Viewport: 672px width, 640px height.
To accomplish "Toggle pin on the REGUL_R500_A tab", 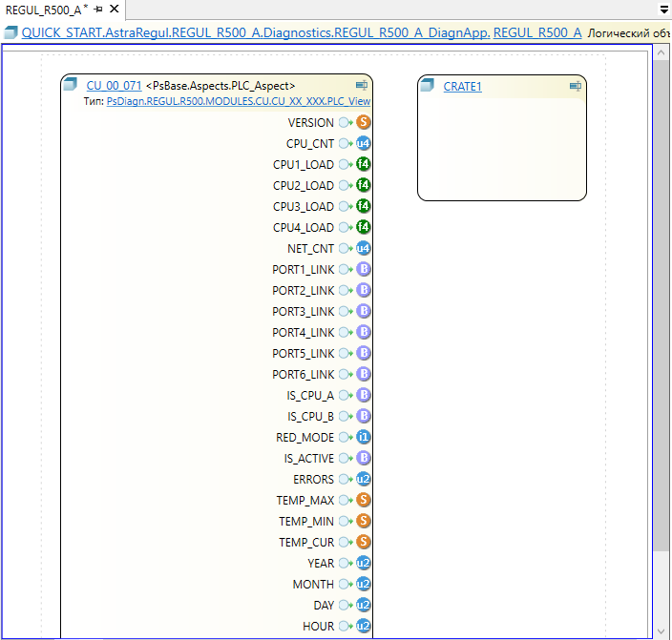I will tap(97, 10).
